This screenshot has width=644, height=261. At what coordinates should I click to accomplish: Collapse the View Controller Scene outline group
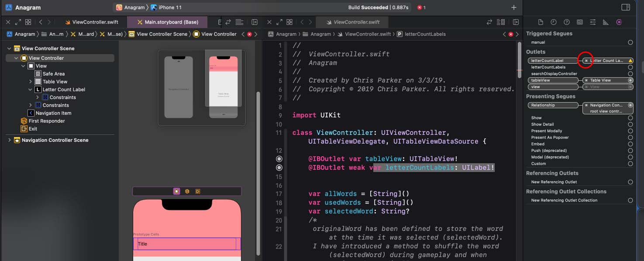pyautogui.click(x=9, y=48)
